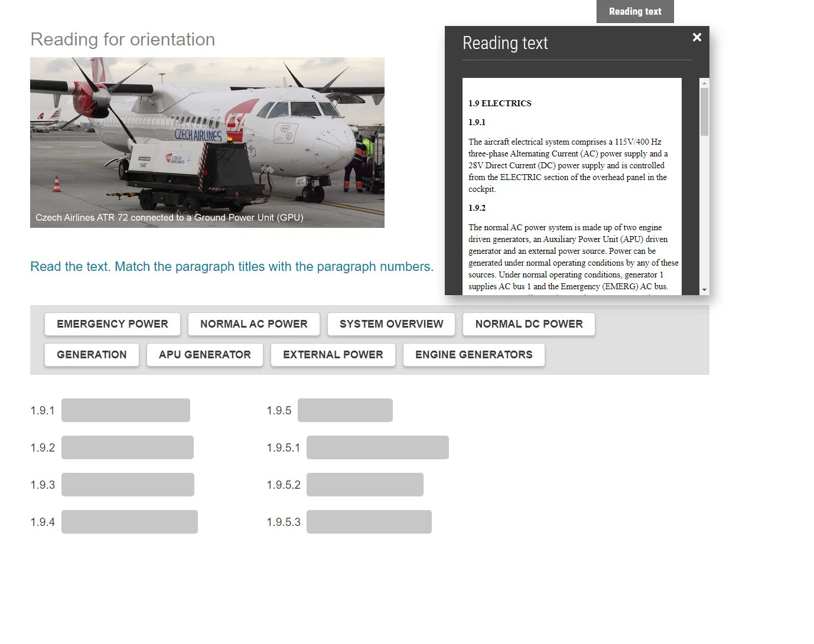Select the EXTERNAL POWER word tile

(x=333, y=354)
